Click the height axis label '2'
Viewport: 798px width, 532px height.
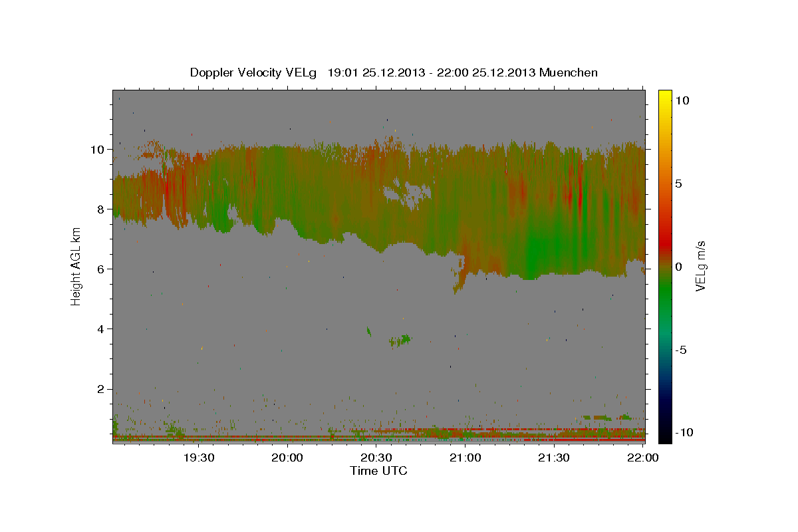point(100,388)
